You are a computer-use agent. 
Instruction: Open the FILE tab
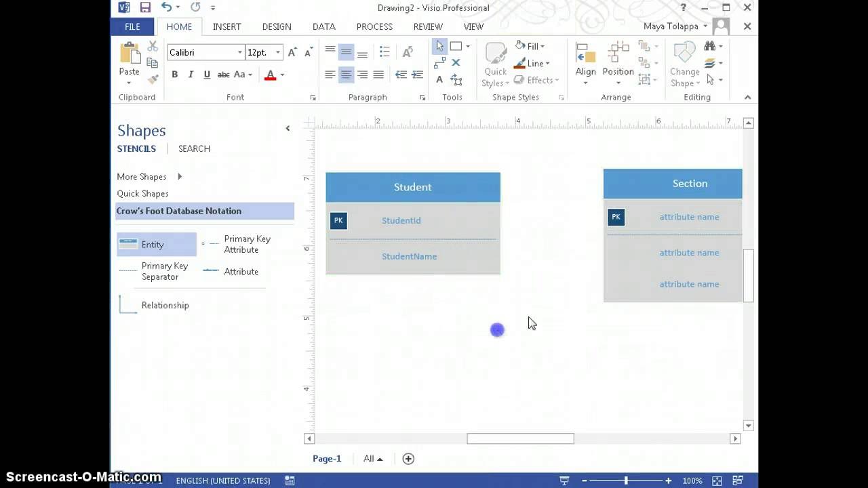[x=132, y=26]
